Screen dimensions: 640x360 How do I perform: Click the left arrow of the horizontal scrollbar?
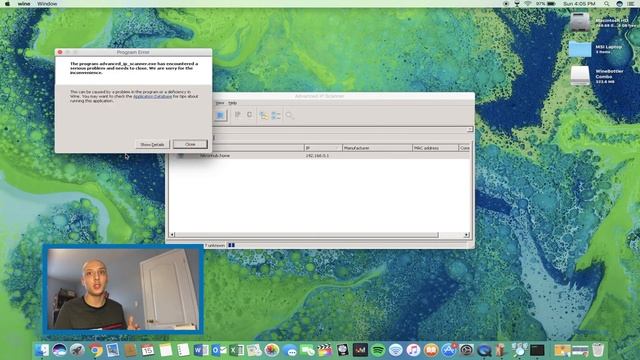[172, 235]
